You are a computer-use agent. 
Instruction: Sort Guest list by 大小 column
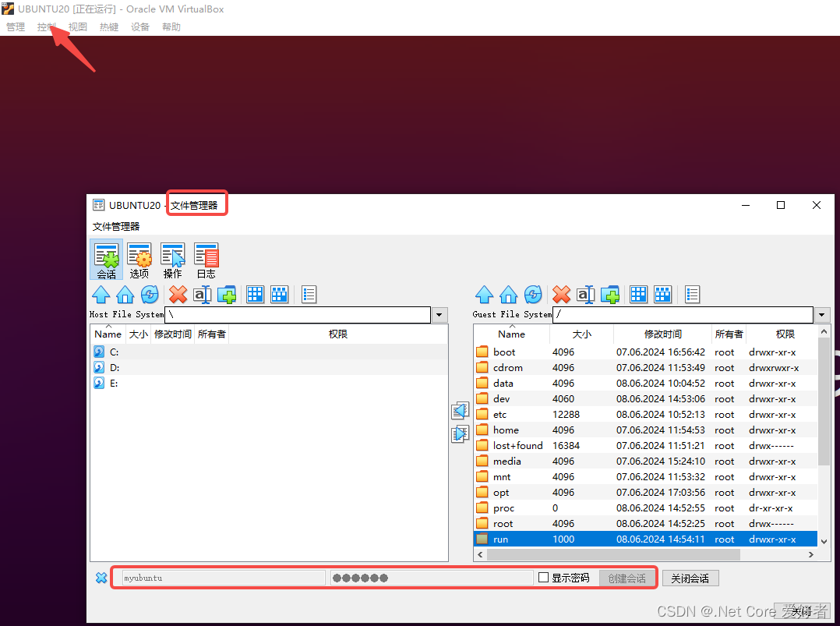pos(582,334)
